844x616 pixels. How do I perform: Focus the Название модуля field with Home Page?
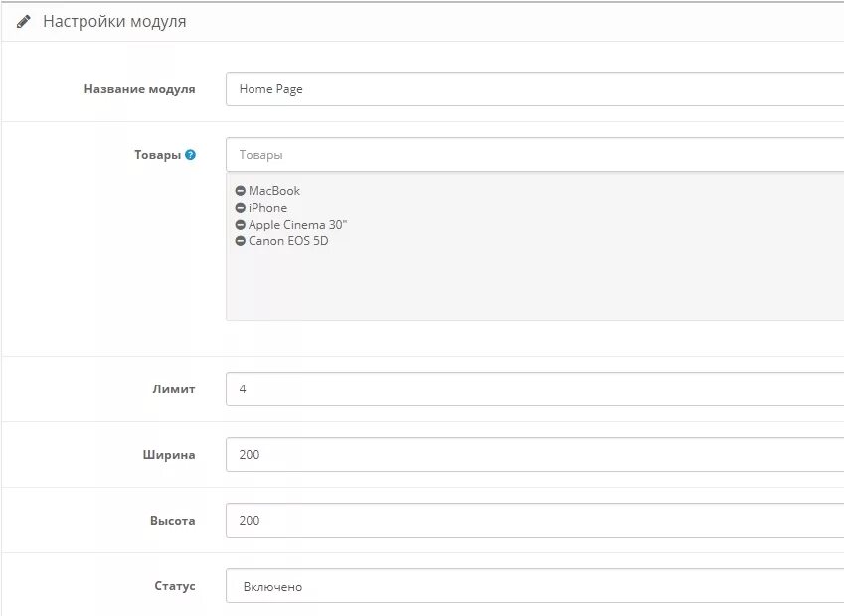tap(535, 89)
